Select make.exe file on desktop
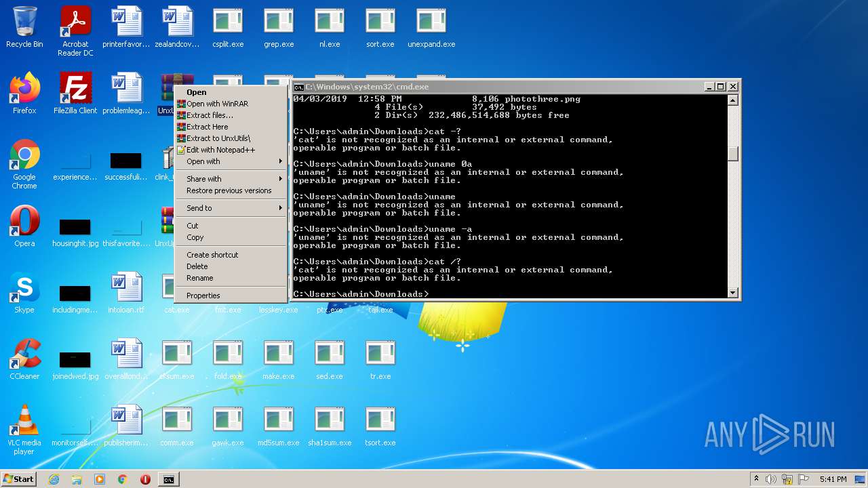 tap(279, 359)
